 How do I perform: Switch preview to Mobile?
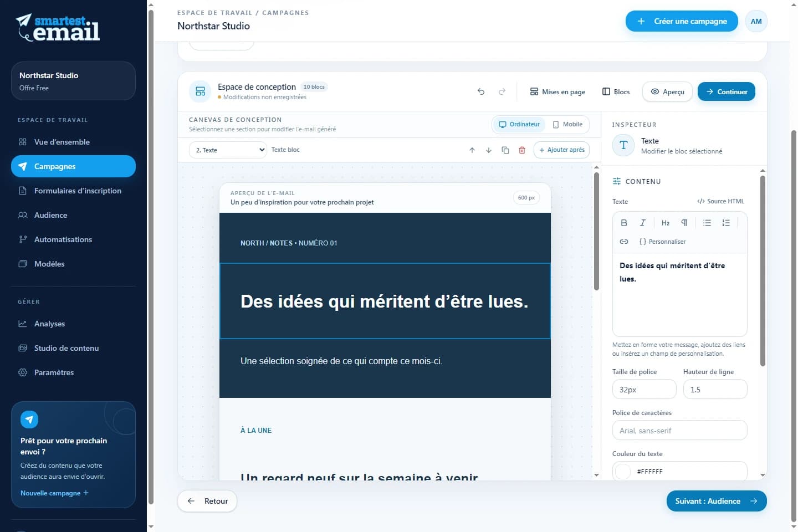point(567,124)
